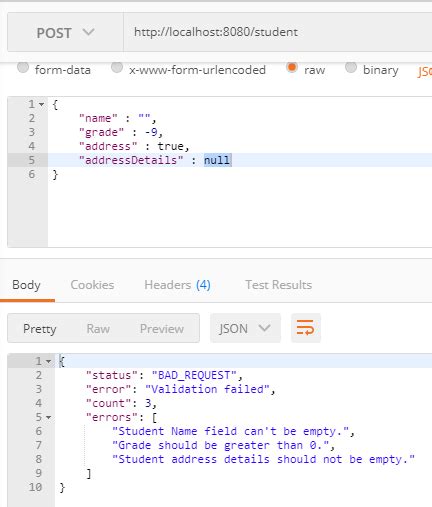Image resolution: width=432 pixels, height=507 pixels.
Task: Open the POST method dropdown
Action: coord(65,32)
